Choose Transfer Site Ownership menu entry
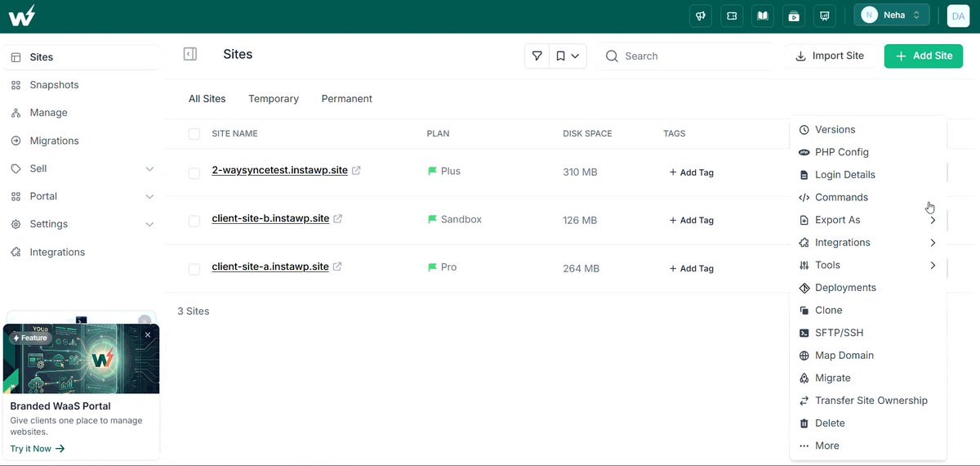The height and width of the screenshot is (466, 980). 867,401
